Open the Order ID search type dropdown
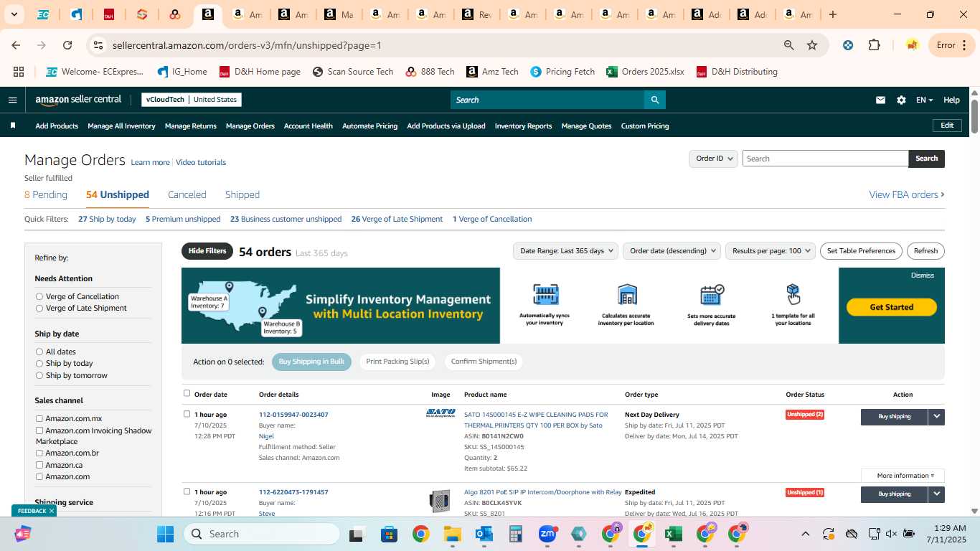The width and height of the screenshot is (980, 551). coord(713,159)
